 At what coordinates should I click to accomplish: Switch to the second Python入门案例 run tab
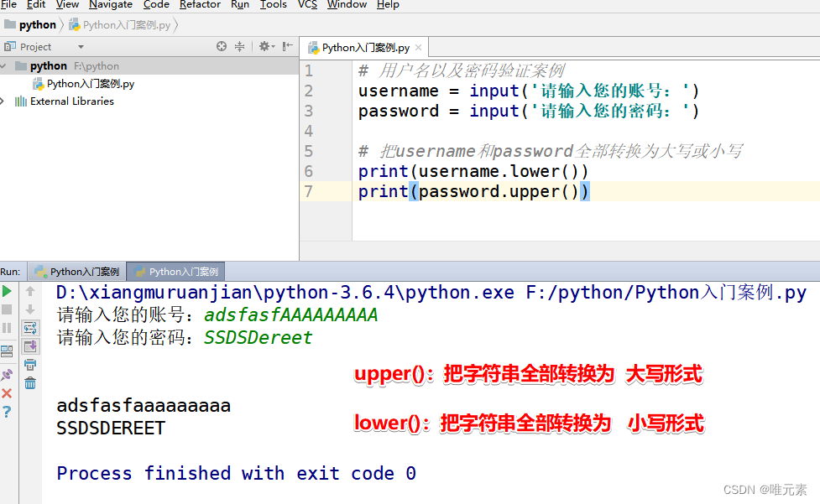176,272
